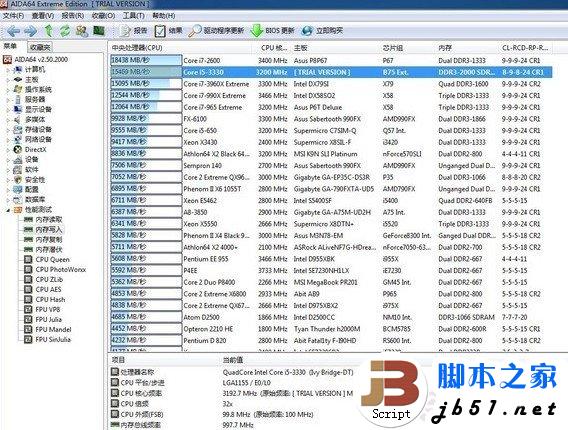Image resolution: width=568 pixels, height=430 pixels.
Task: Expand the 操作系统 tree node arrow
Action: coord(8,90)
